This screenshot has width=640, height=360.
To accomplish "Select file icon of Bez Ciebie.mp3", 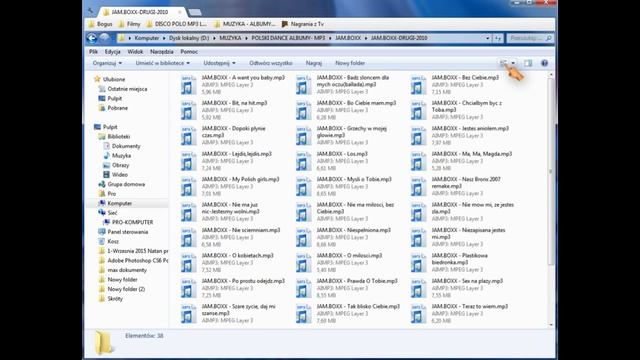I will point(418,84).
